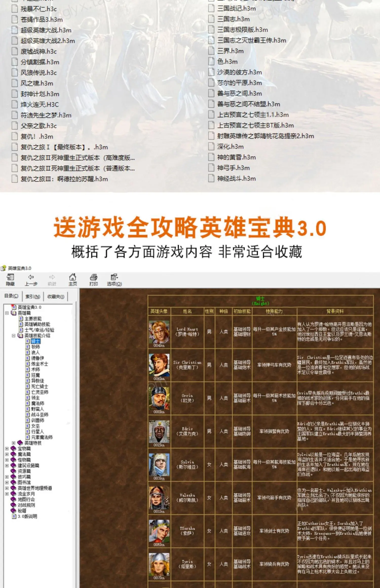Click the Tyris hero portrait 007kn
Image resolution: width=380 pixels, height=588 pixels.
coord(159,564)
